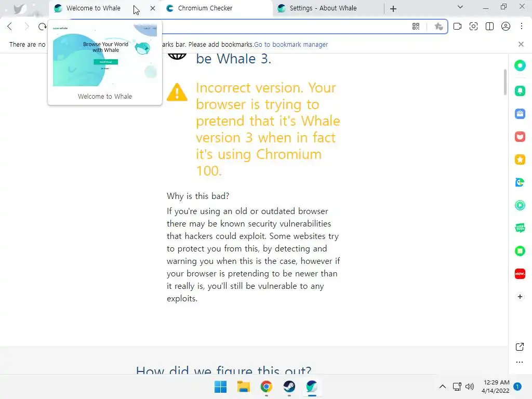Image resolution: width=532 pixels, height=399 pixels.
Task: Click the forward navigation arrow
Action: pos(26,26)
